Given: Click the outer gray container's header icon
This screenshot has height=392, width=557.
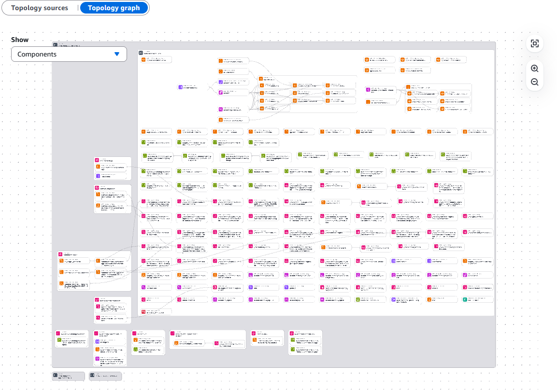Looking at the screenshot, I should pyautogui.click(x=55, y=45).
